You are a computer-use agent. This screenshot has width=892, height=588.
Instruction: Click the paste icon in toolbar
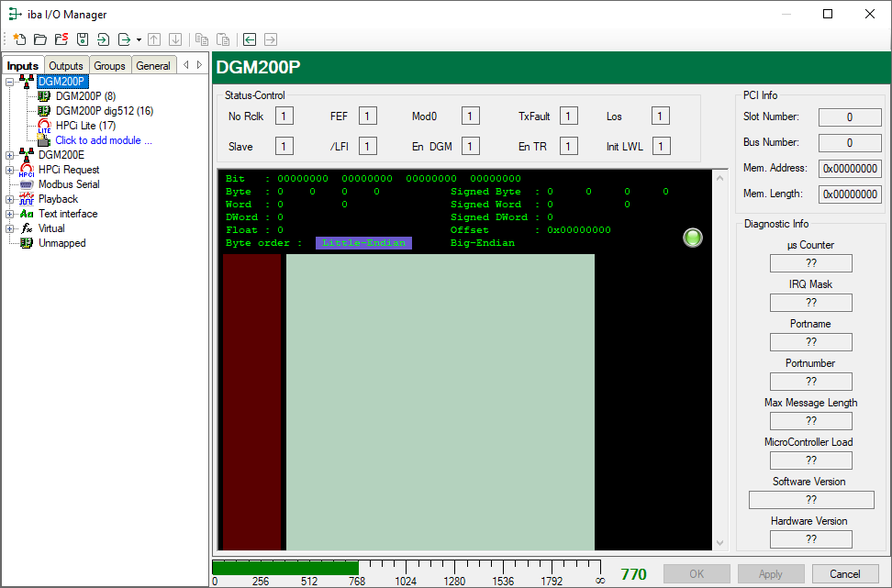tap(223, 39)
